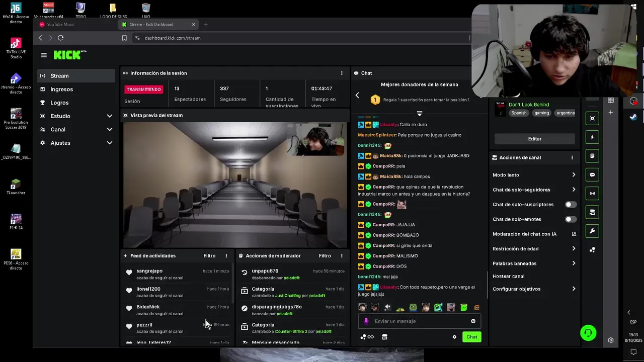Viewport: 644px width, 362px height.
Task: Open a new browser tab
Action: click(x=206, y=24)
